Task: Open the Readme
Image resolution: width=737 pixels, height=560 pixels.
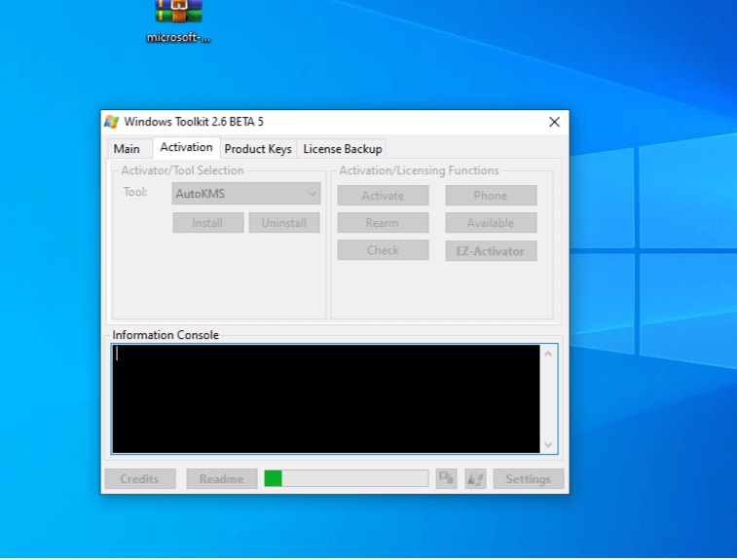Action: [221, 478]
